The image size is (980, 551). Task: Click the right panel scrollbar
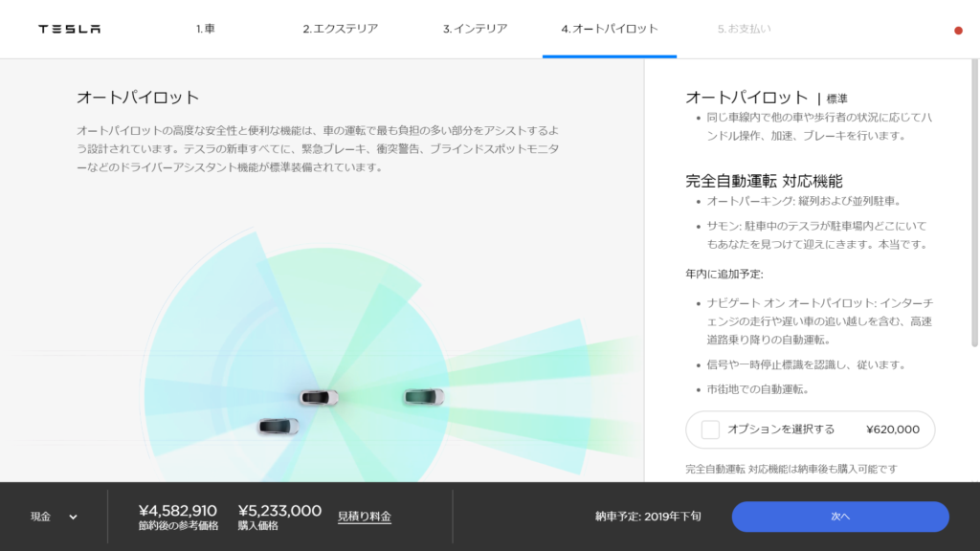coord(974,203)
